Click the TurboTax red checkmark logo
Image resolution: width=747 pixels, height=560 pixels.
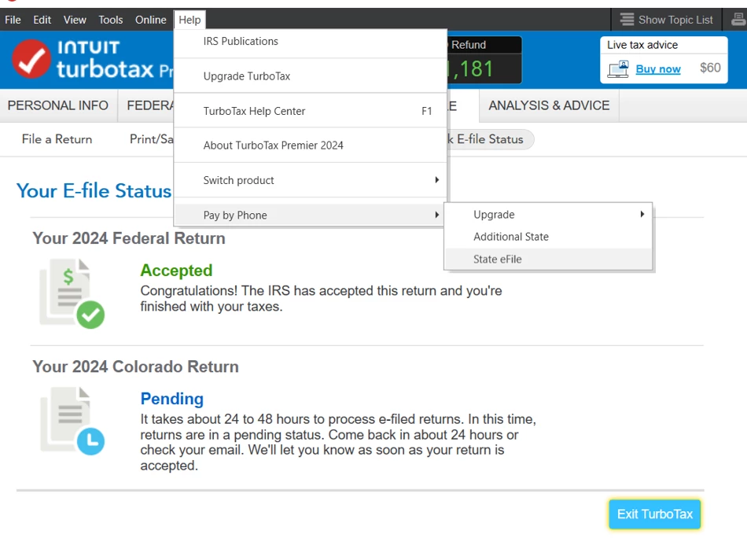pyautogui.click(x=31, y=59)
